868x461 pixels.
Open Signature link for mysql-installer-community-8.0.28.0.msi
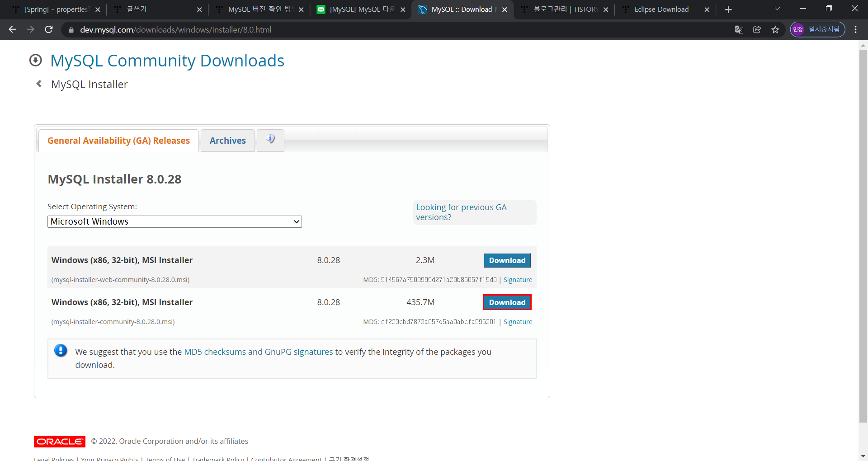518,322
